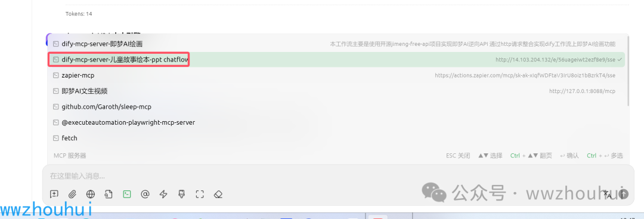Pick github.com/Garoth/sleep-mcp entry
Screen dimensions: 644x219
(336, 107)
